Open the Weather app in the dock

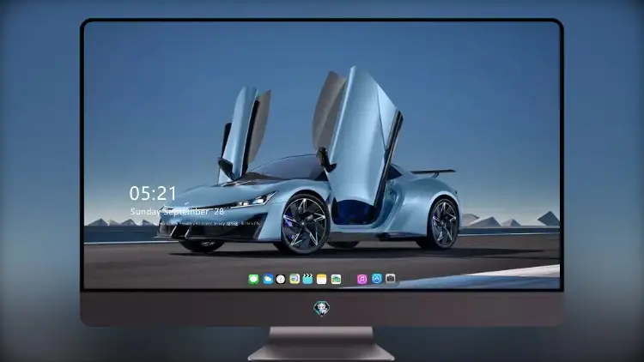point(268,279)
